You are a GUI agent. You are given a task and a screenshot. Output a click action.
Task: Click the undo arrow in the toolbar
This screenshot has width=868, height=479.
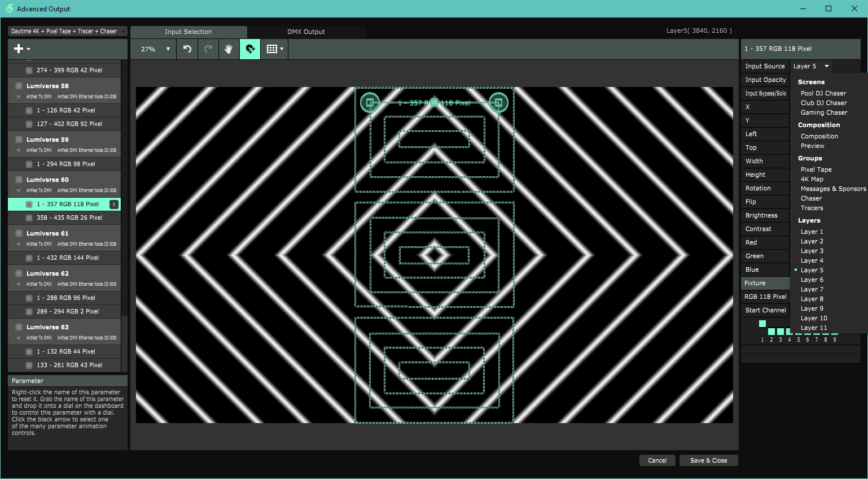coord(187,49)
